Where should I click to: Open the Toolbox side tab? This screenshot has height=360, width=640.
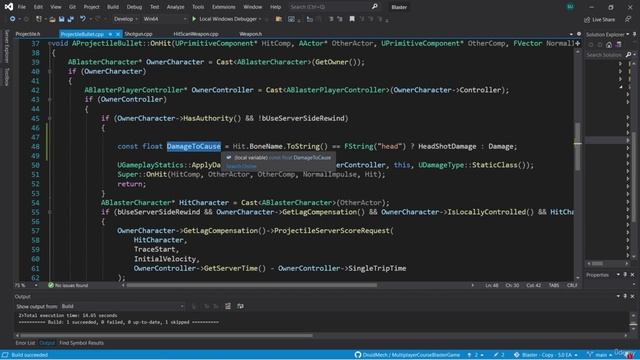[x=6, y=77]
